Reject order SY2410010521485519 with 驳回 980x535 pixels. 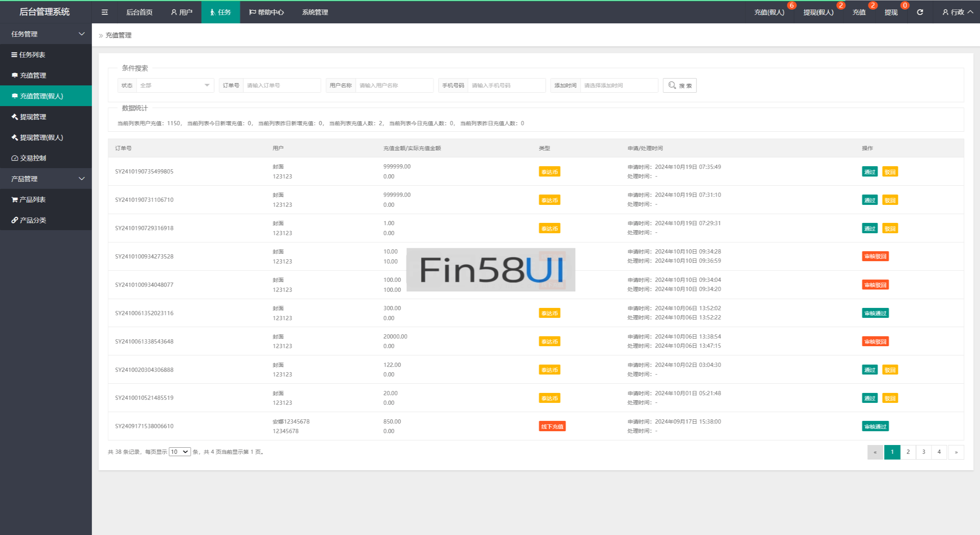[890, 398]
